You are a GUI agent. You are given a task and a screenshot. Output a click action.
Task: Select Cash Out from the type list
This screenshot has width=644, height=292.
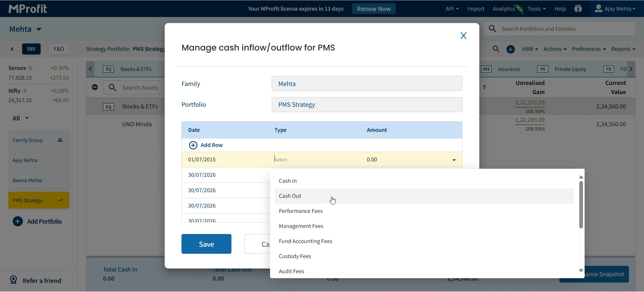coord(424,196)
